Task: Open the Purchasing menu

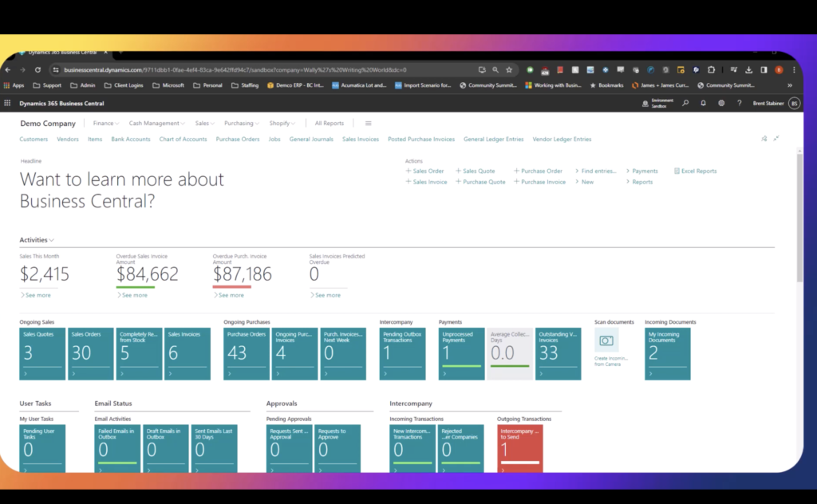Action: click(x=242, y=124)
